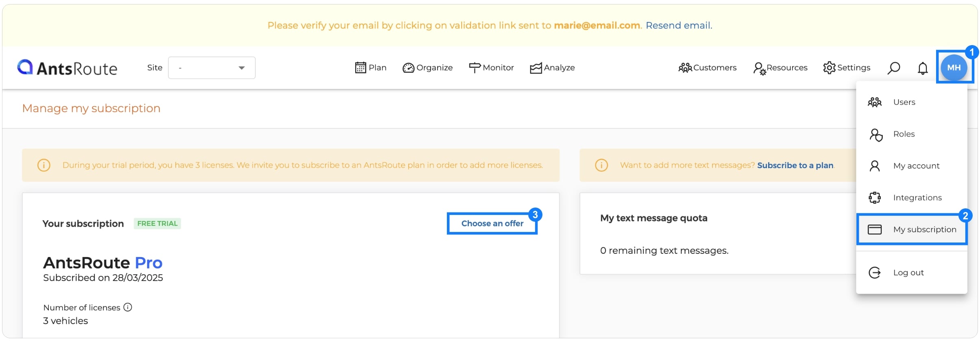Click the Resend email link
This screenshot has width=980, height=342.
[678, 26]
